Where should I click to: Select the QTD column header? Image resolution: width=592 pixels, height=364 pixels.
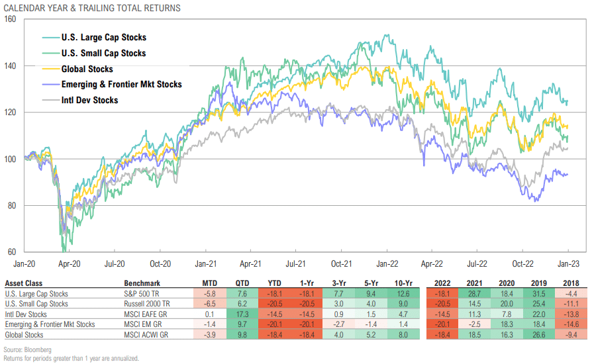[242, 283]
